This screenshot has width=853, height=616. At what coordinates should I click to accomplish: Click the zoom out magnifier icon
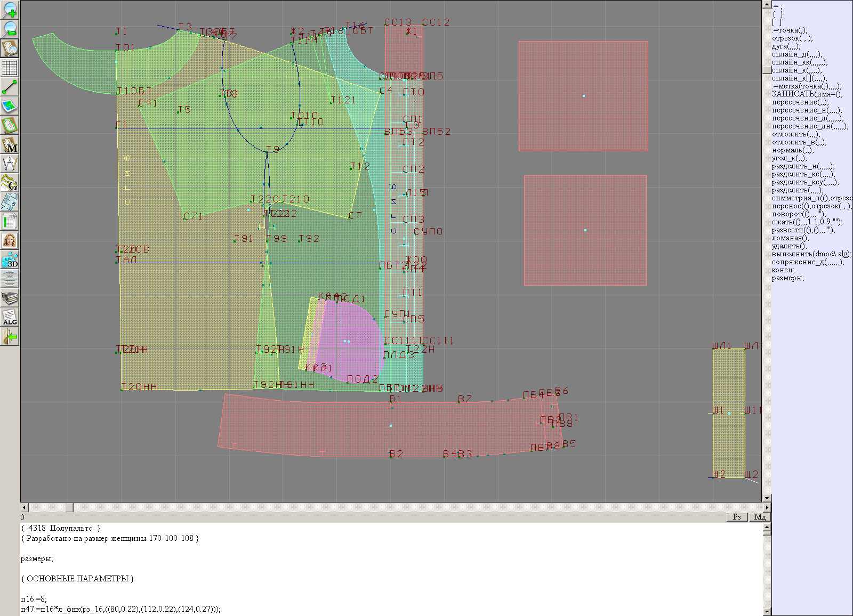10,29
